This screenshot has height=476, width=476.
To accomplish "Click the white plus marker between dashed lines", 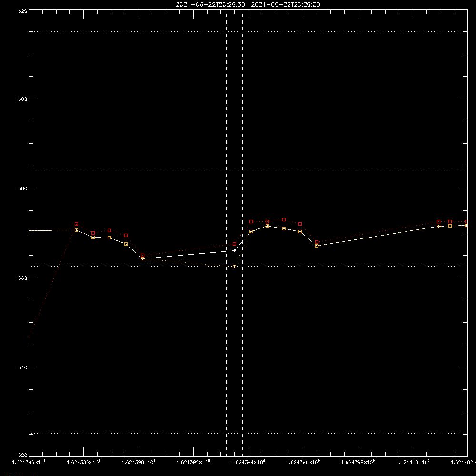I will click(x=234, y=251).
